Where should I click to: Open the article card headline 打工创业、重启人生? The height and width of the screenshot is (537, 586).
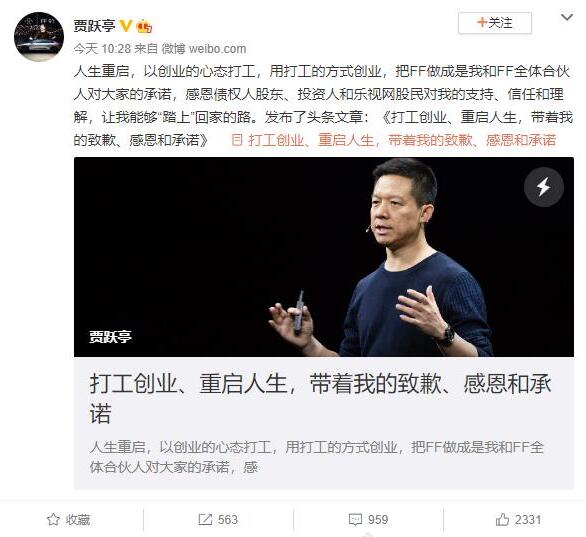coord(320,398)
